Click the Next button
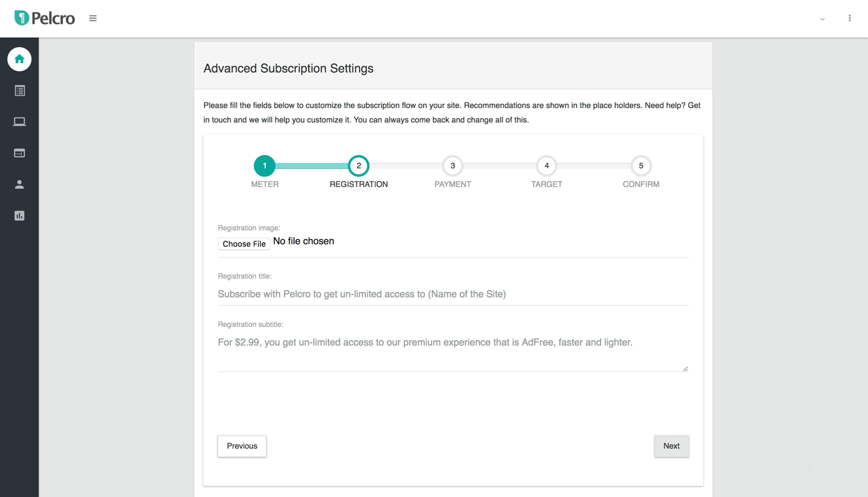This screenshot has height=497, width=868. [671, 446]
